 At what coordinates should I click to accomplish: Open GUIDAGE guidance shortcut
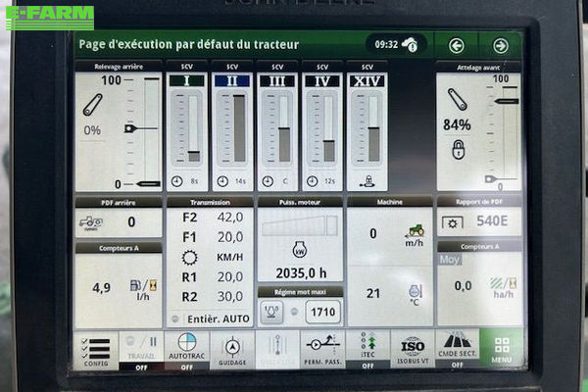tap(232, 352)
